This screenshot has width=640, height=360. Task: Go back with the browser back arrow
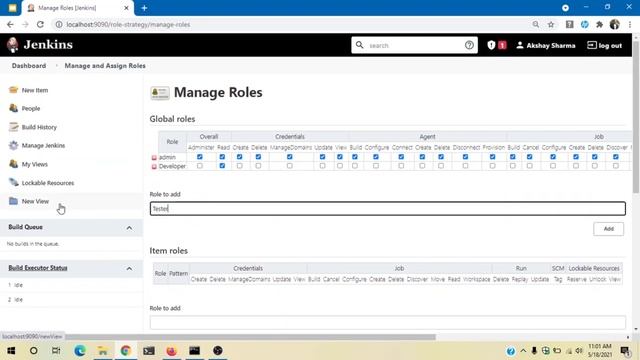point(10,24)
